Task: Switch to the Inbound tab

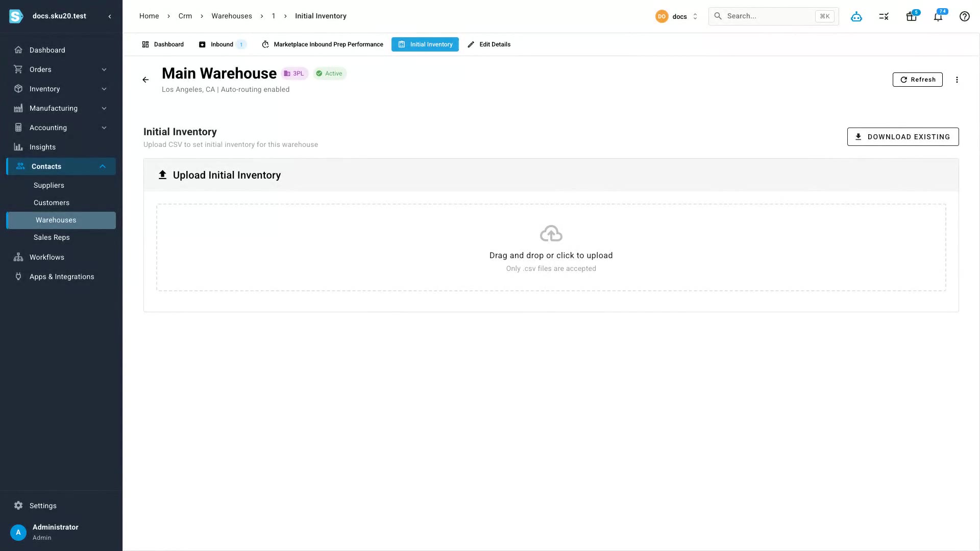Action: pyautogui.click(x=222, y=44)
